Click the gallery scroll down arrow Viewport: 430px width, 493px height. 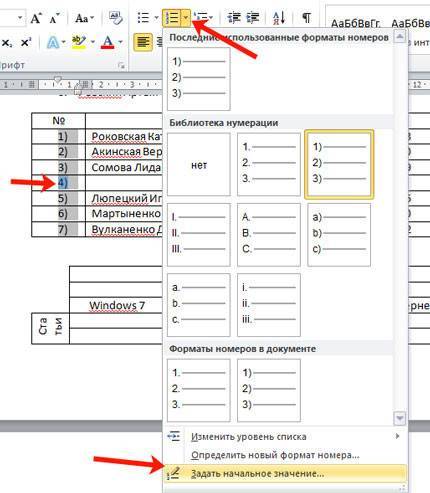[x=400, y=418]
